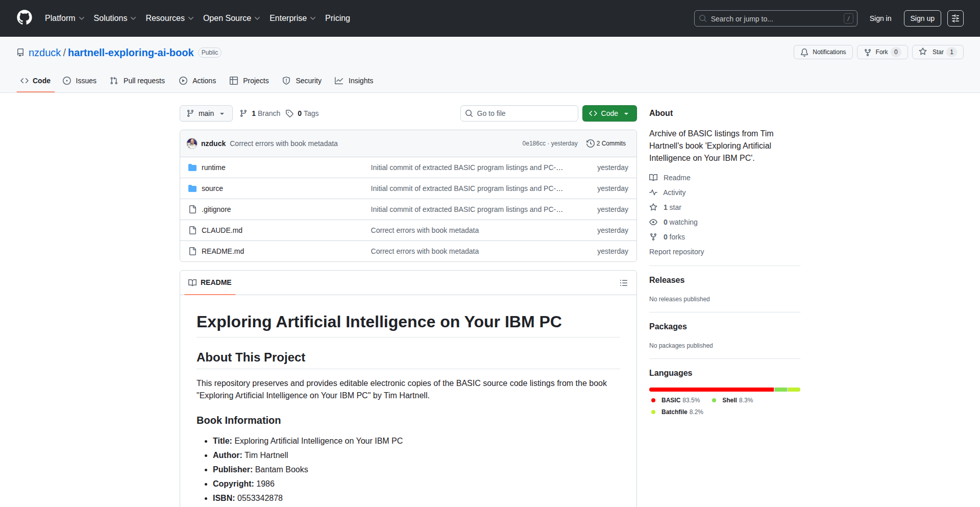Open the accessibility settings icon in header
980x507 pixels.
[x=955, y=18]
